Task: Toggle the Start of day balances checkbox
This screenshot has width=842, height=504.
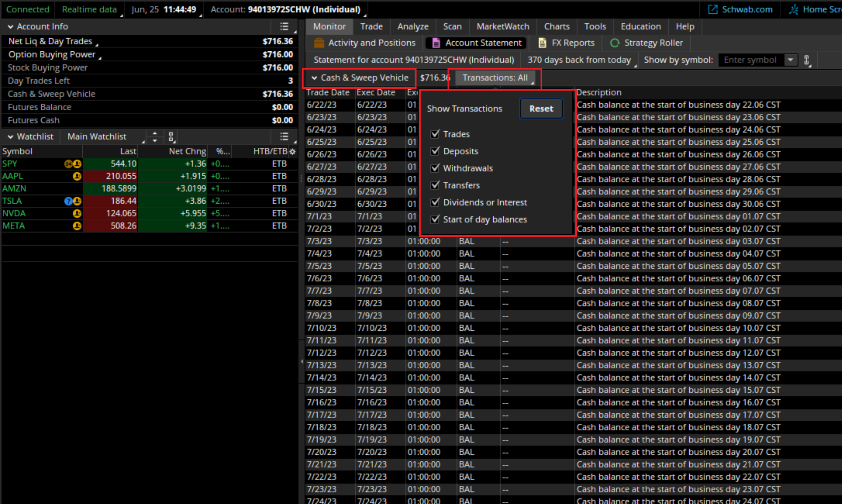Action: 435,219
